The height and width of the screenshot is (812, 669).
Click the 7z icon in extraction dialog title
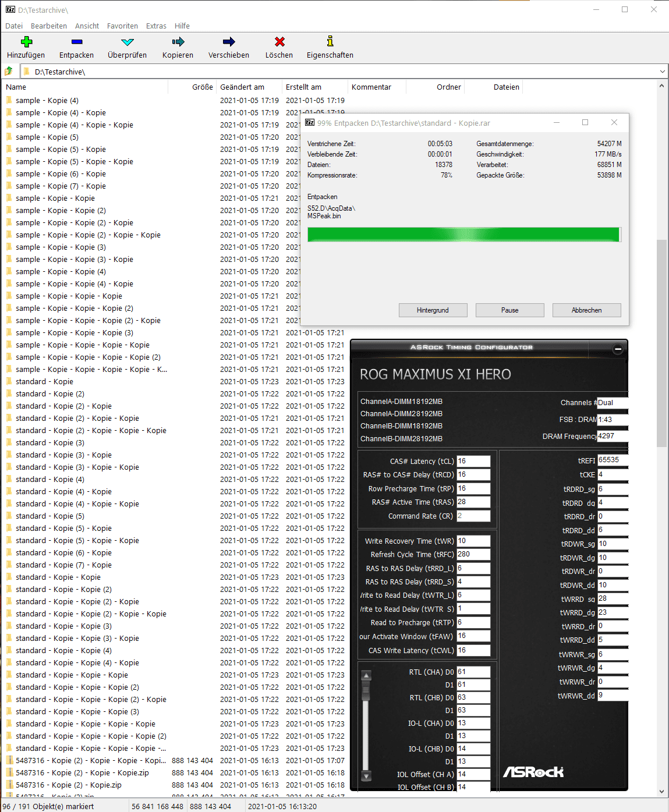point(310,123)
